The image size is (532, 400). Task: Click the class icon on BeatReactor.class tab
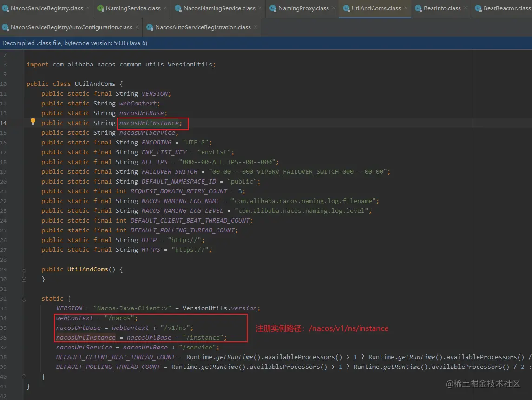(x=478, y=8)
